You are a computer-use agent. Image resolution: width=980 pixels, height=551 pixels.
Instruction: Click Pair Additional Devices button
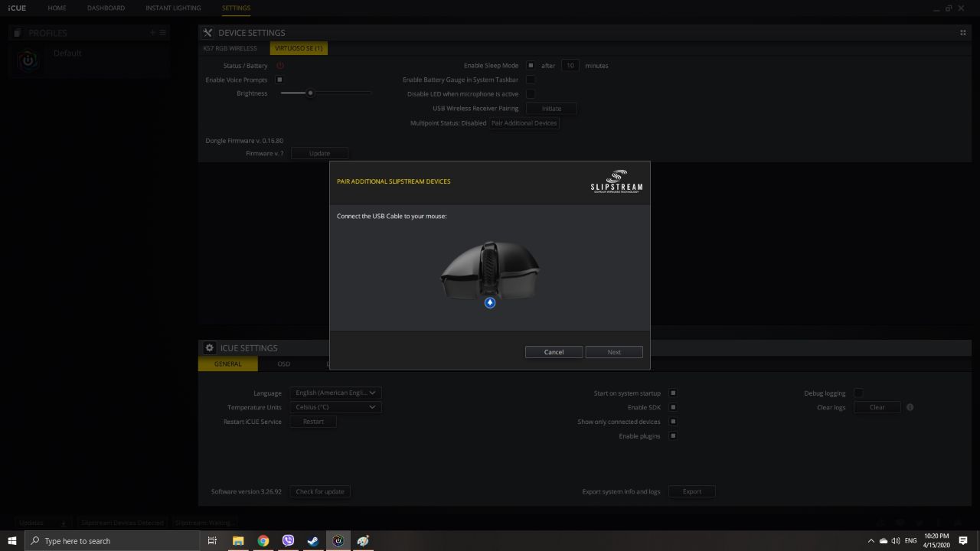click(x=524, y=123)
